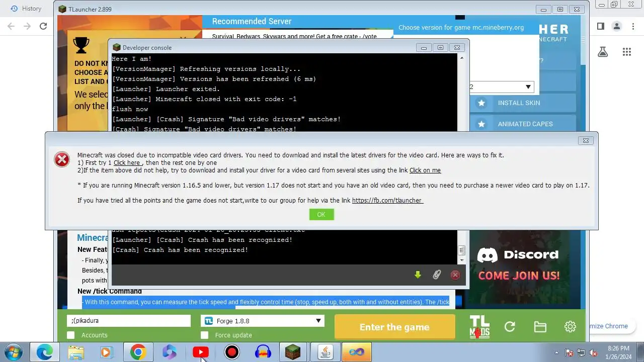
Task: Open Google Chrome from the taskbar
Action: [x=138, y=352]
